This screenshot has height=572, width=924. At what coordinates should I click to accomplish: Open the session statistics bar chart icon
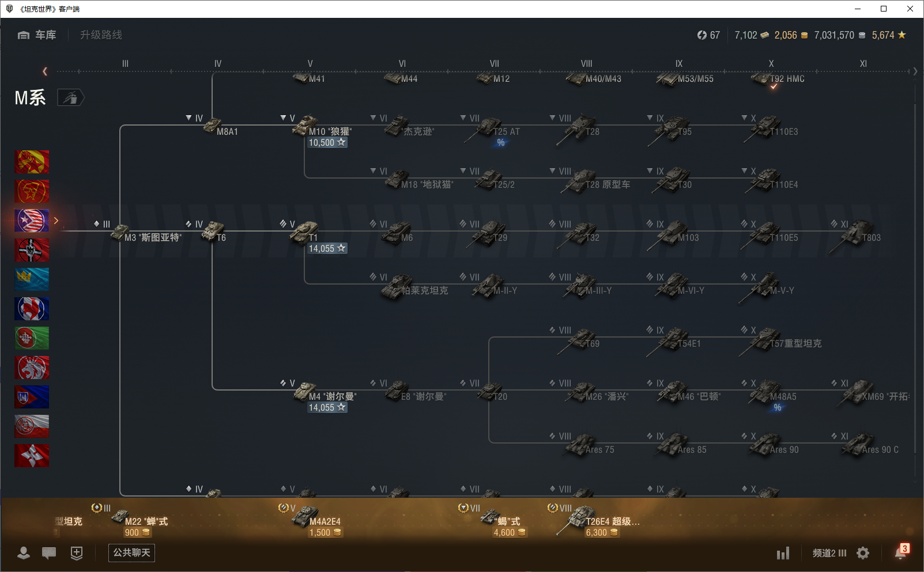click(782, 554)
